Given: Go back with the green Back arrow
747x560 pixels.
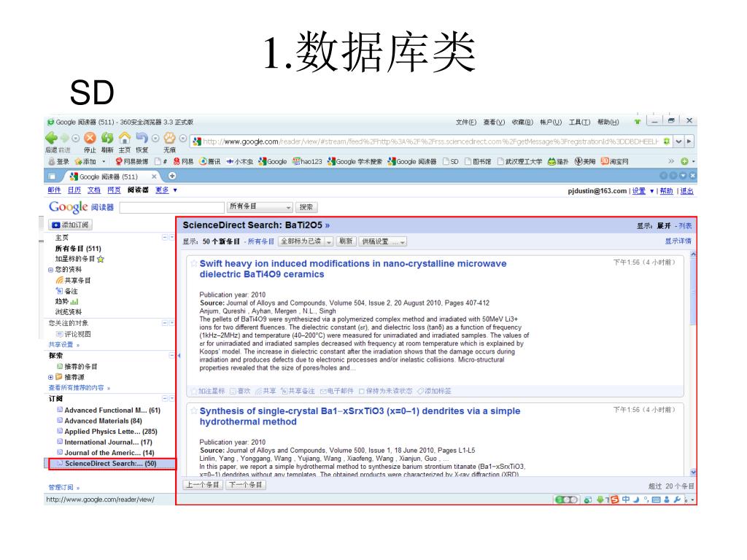Looking at the screenshot, I should point(51,138).
